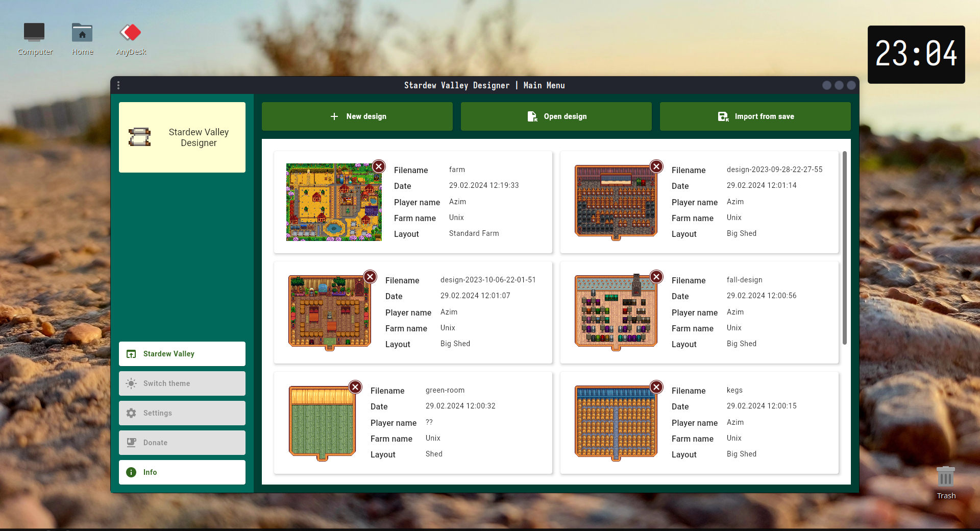The image size is (980, 531).
Task: Click the date '29.02.2024 12:01:14'
Action: click(x=762, y=185)
